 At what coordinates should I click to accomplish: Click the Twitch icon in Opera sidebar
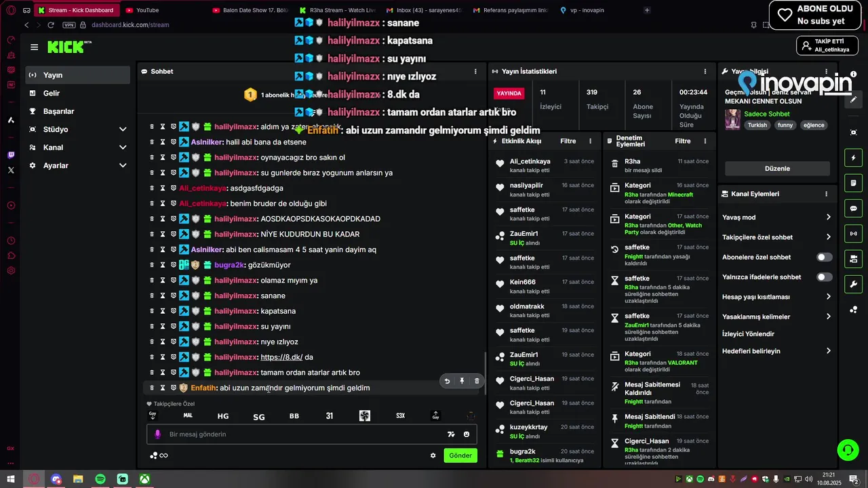[11, 155]
